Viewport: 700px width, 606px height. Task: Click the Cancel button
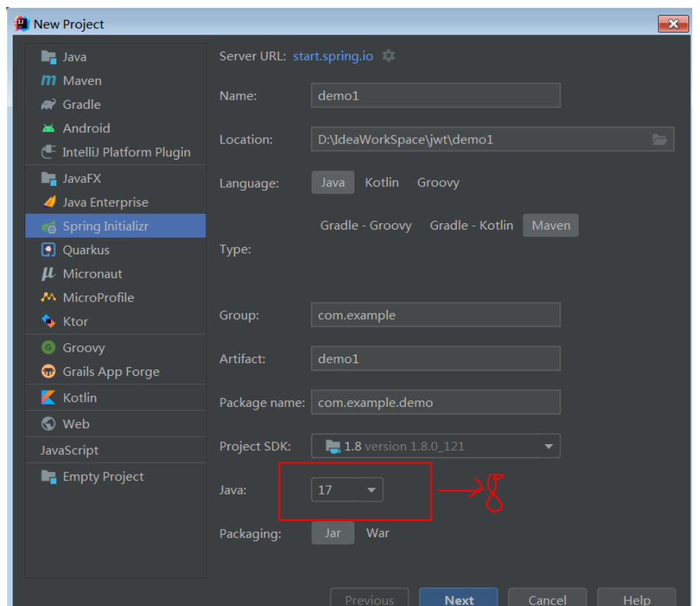point(547,598)
